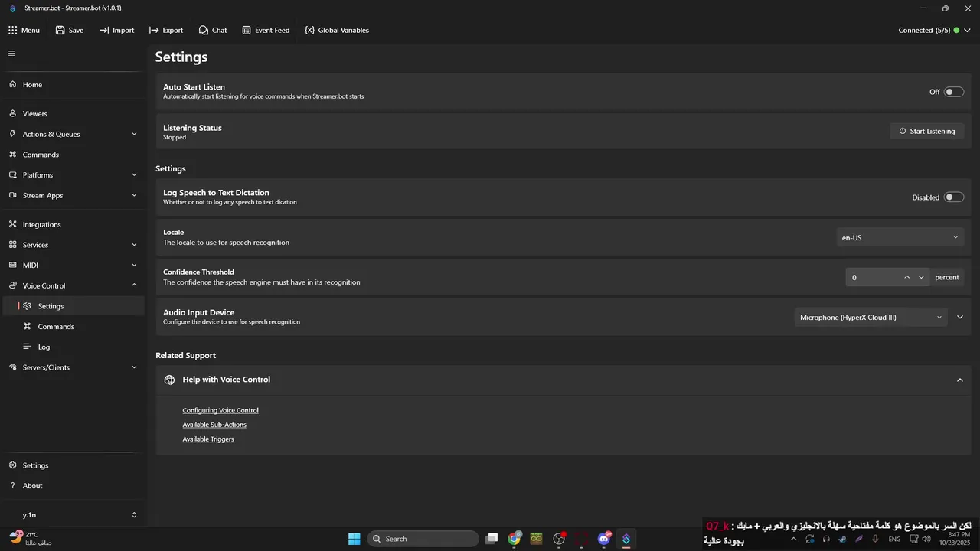This screenshot has width=980, height=551.
Task: Open Integrations in the sidebar
Action: pyautogui.click(x=72, y=225)
